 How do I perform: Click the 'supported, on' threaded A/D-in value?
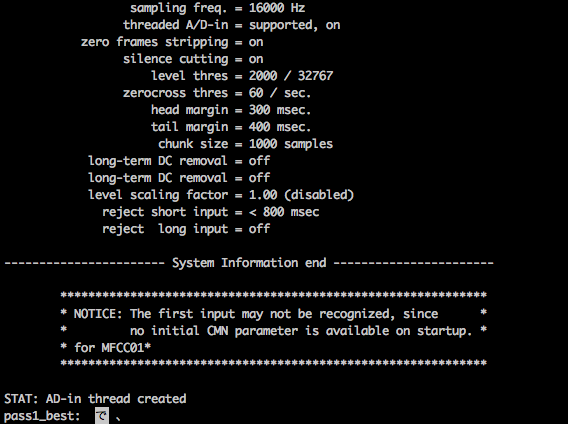pos(294,25)
